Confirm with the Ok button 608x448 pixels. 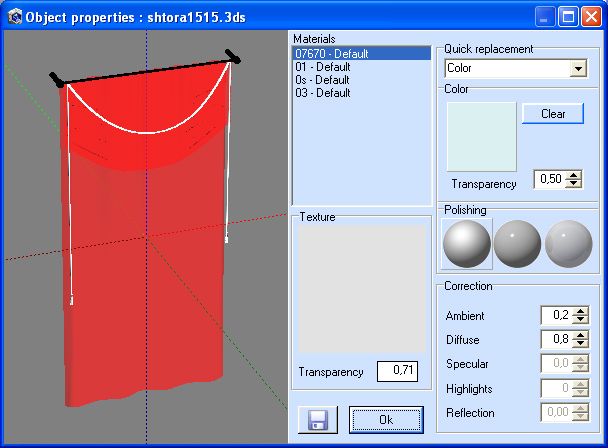(386, 420)
